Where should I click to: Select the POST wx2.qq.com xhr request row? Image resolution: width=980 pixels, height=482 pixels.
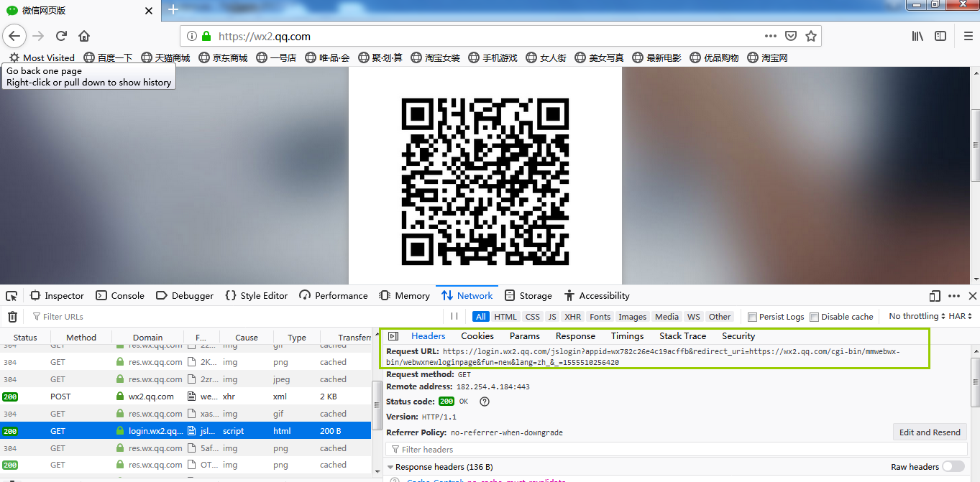tap(186, 397)
